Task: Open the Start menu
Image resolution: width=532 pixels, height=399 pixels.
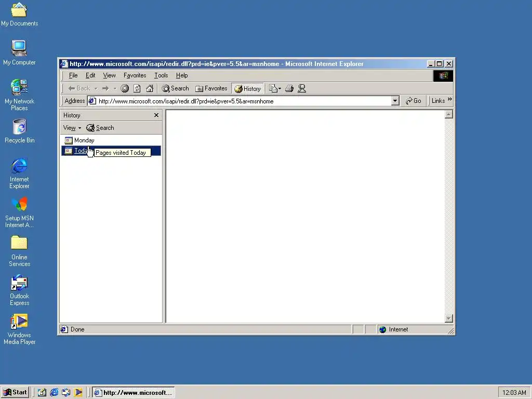Action: [15, 393]
